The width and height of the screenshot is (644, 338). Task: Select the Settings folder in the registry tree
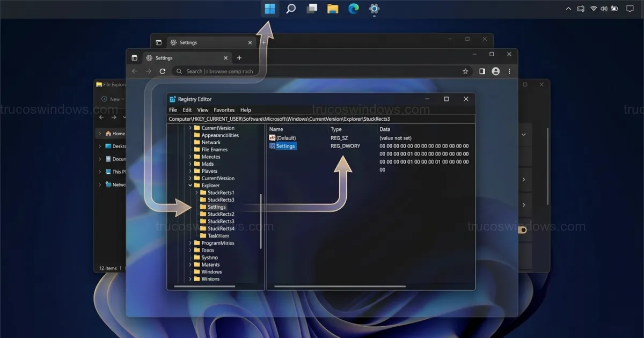(x=217, y=207)
